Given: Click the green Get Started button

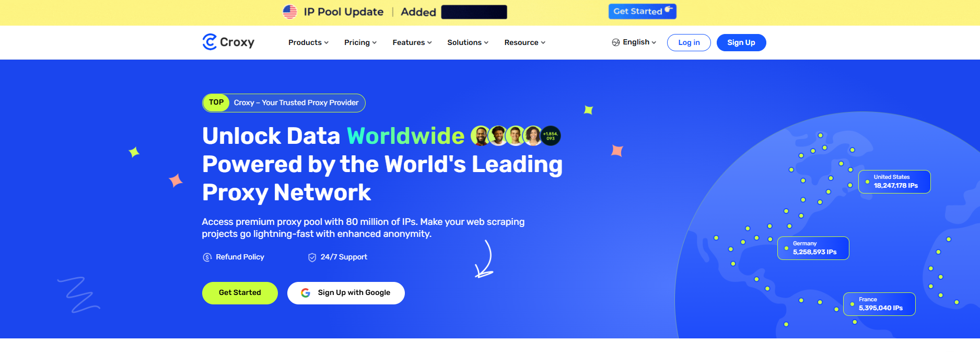Looking at the screenshot, I should (240, 293).
